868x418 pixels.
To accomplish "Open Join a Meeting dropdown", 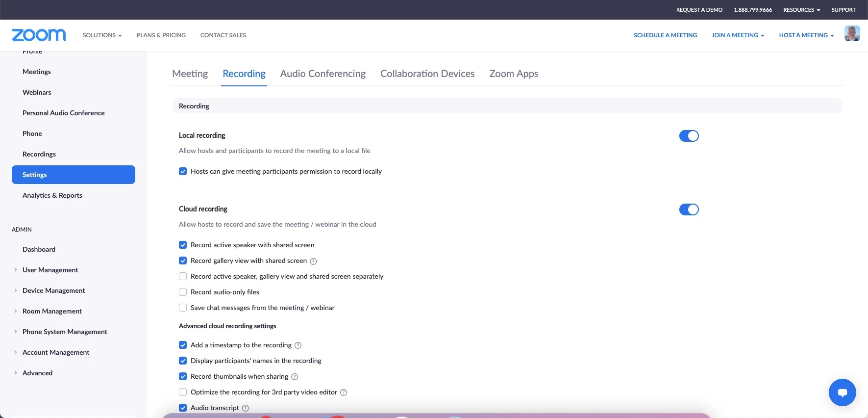I will [x=738, y=35].
